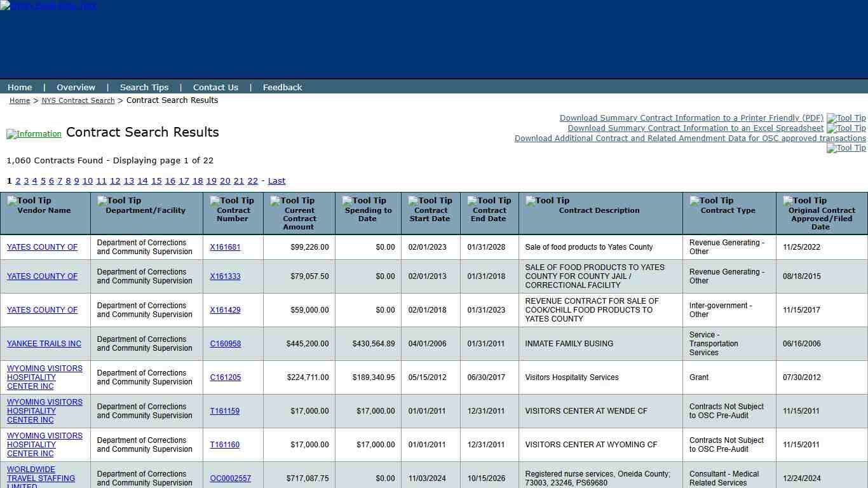Open contract X161681 details
868x488 pixels.
point(226,247)
